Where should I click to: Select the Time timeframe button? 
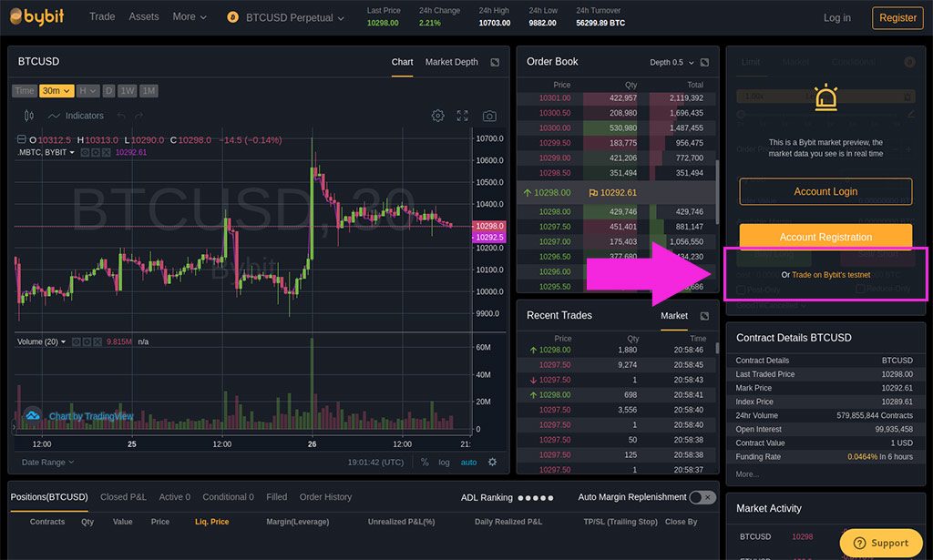pyautogui.click(x=25, y=91)
